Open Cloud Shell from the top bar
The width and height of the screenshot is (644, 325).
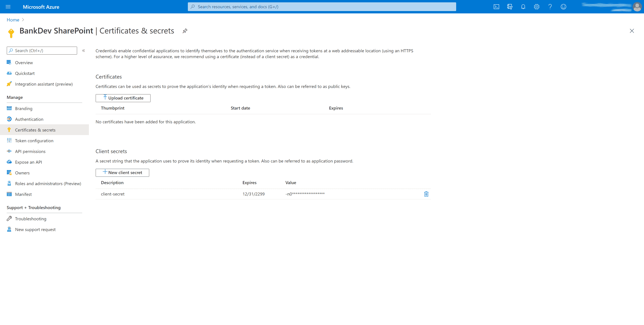tap(496, 7)
